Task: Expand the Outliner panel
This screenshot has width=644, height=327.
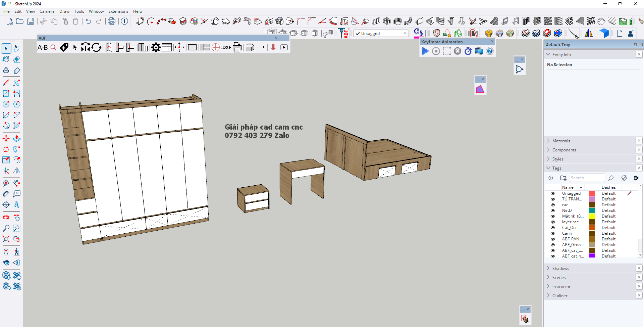Action: [560, 296]
